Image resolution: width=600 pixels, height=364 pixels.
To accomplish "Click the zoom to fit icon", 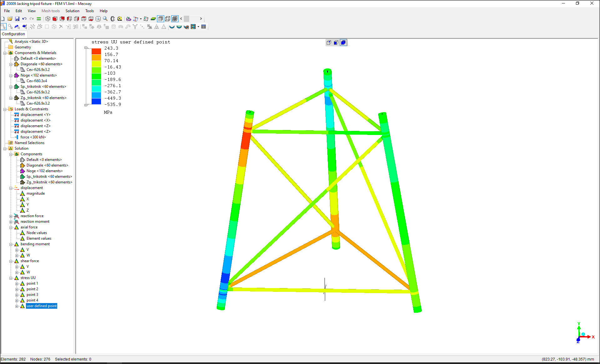I will point(98,19).
